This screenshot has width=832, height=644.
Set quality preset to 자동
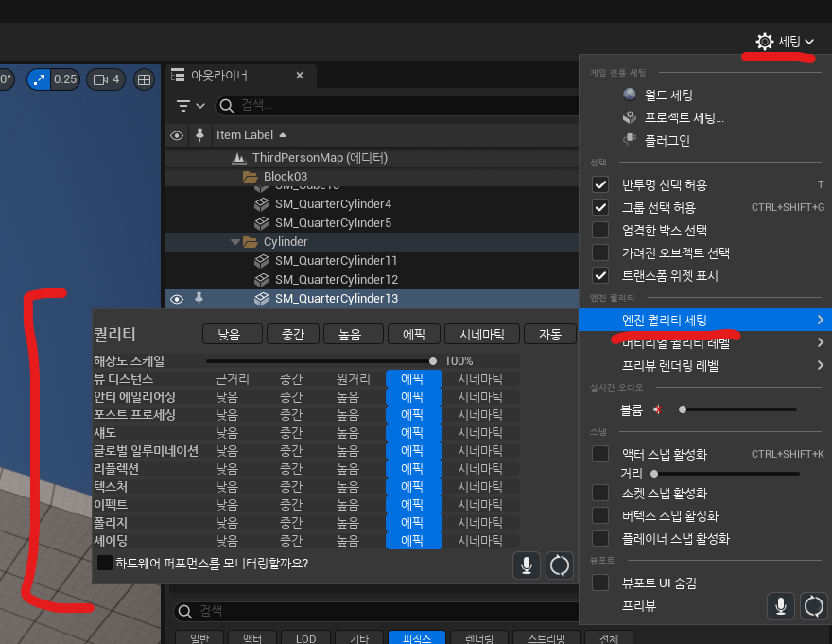coord(550,334)
